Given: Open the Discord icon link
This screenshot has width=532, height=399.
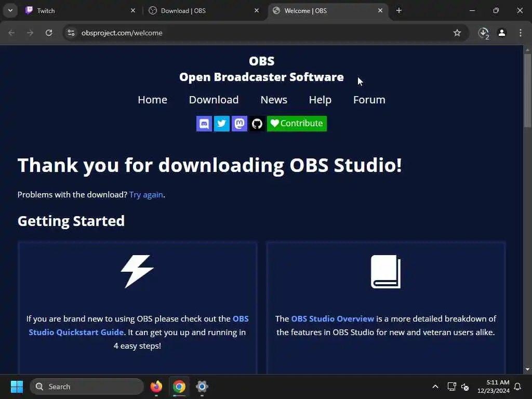Looking at the screenshot, I should point(204,124).
